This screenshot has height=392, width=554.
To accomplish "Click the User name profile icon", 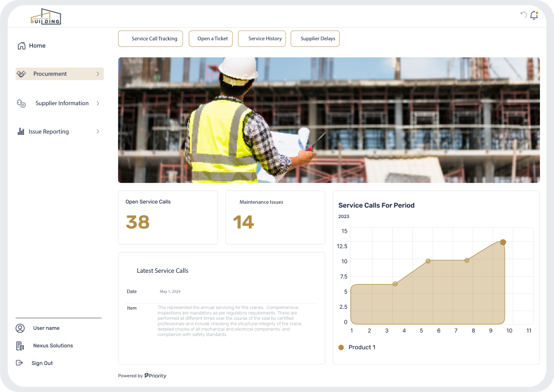I will 20,328.
